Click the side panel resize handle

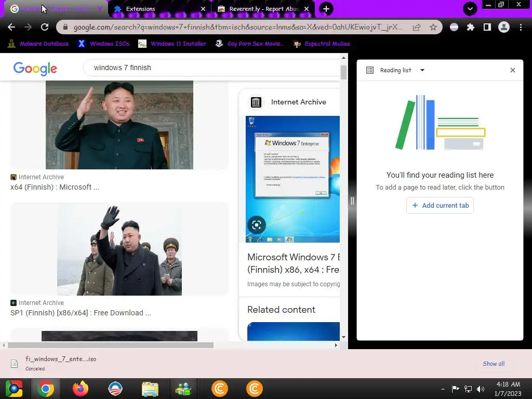click(352, 201)
